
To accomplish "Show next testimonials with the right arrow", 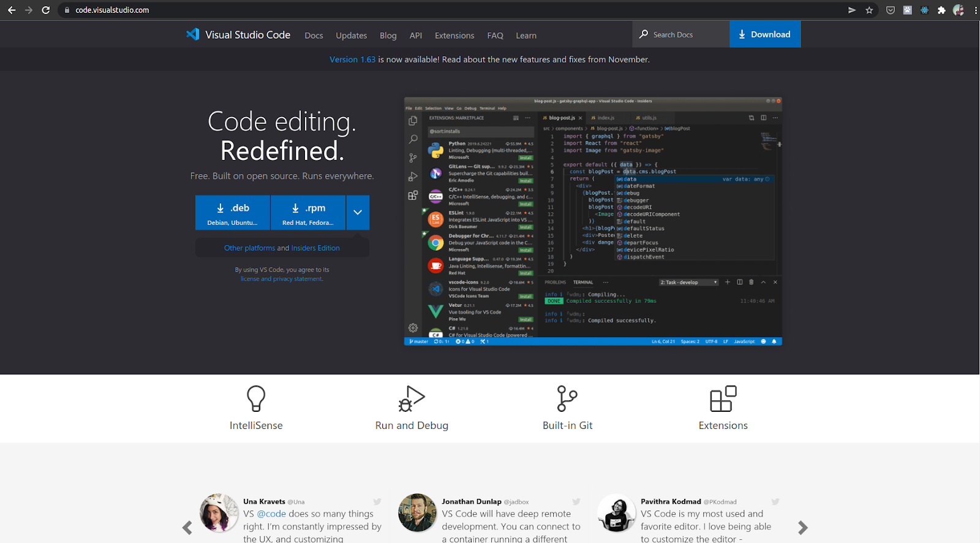I will 803,527.
